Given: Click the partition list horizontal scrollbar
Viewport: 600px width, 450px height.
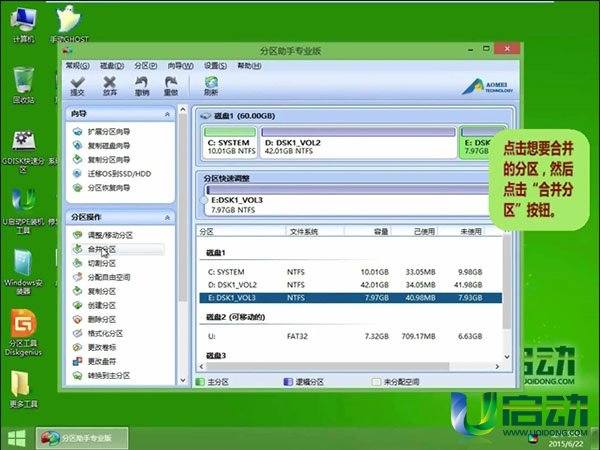Looking at the screenshot, I should [x=328, y=367].
